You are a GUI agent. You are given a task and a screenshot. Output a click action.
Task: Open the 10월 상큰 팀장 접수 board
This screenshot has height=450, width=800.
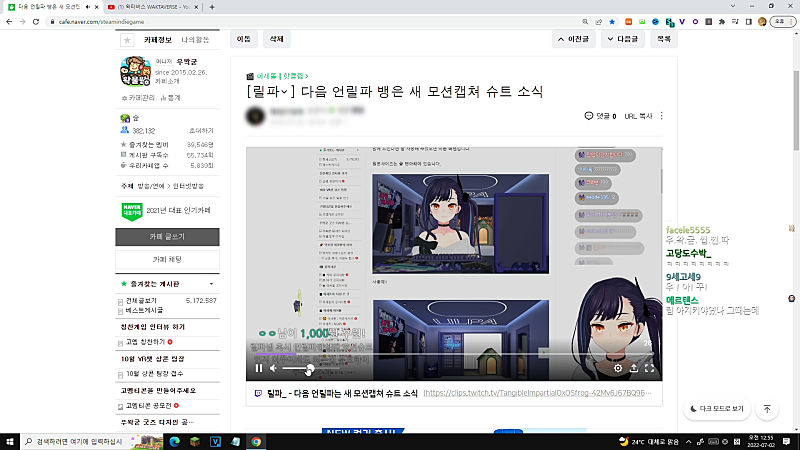point(155,373)
